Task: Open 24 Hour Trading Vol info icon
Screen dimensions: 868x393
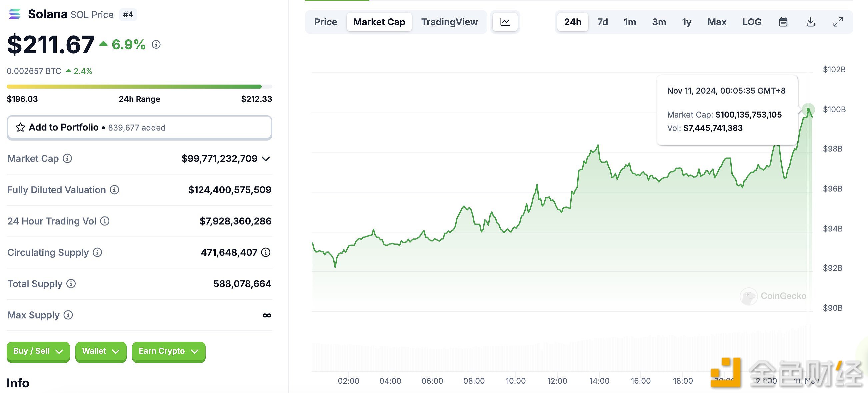Action: 105,221
